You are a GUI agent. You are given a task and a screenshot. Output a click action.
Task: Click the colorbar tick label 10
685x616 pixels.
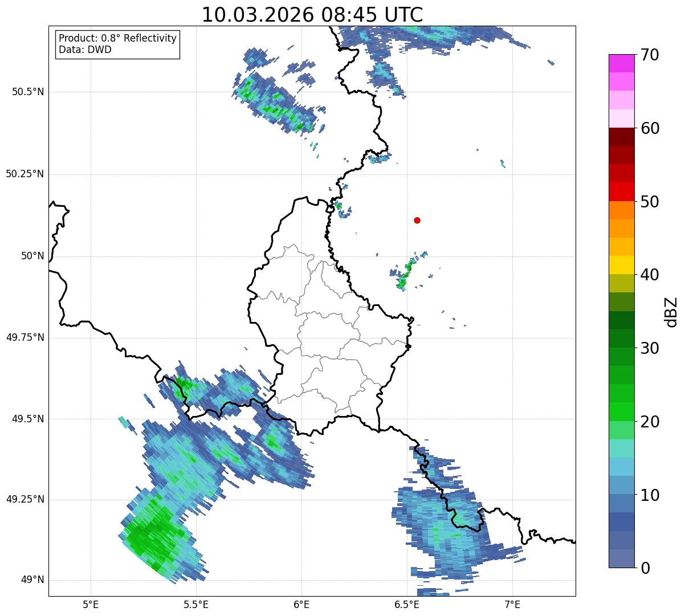[x=649, y=495]
